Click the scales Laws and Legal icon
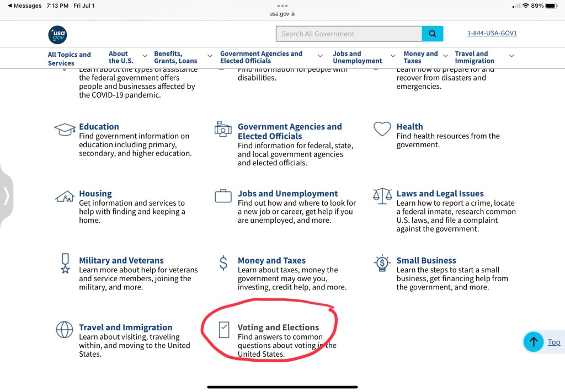 [382, 196]
